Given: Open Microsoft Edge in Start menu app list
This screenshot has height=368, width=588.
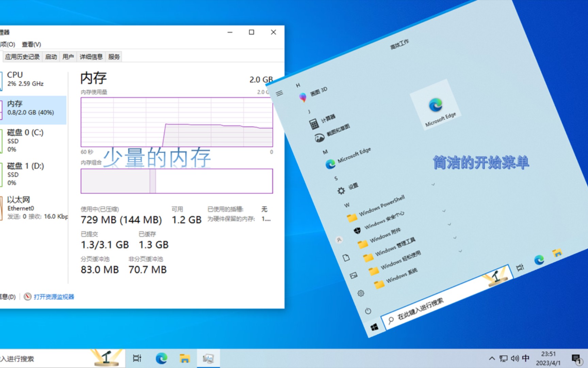Looking at the screenshot, I should [348, 158].
